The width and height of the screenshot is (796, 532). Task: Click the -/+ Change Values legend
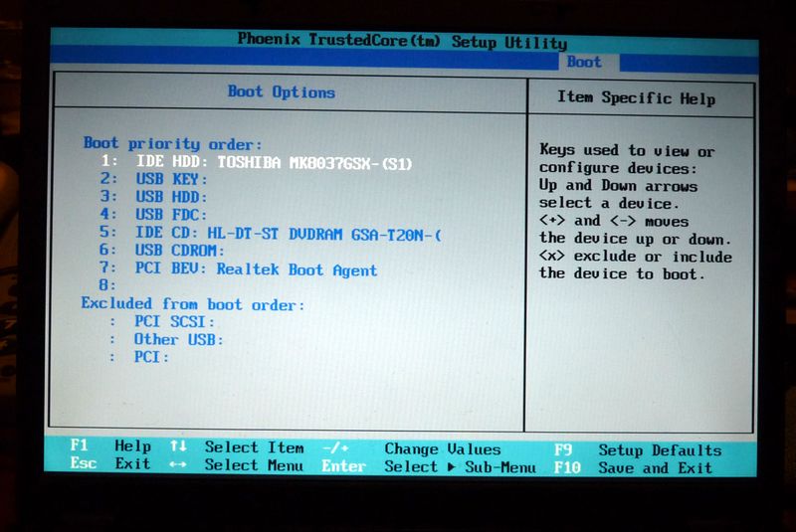[x=412, y=448]
